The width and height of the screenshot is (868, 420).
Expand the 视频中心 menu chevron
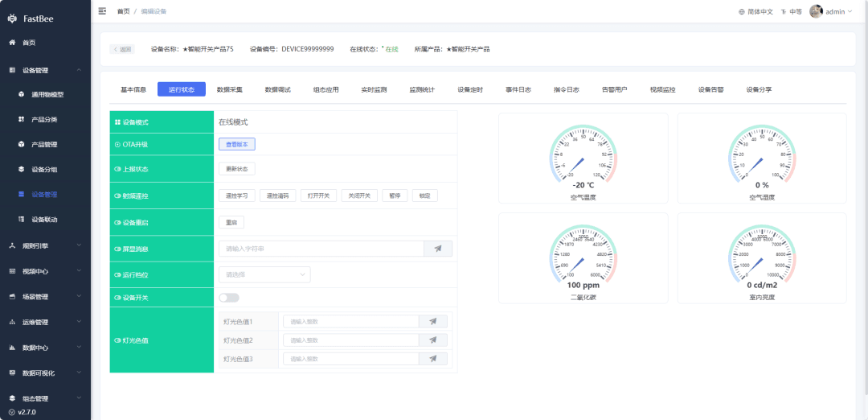[x=79, y=270]
